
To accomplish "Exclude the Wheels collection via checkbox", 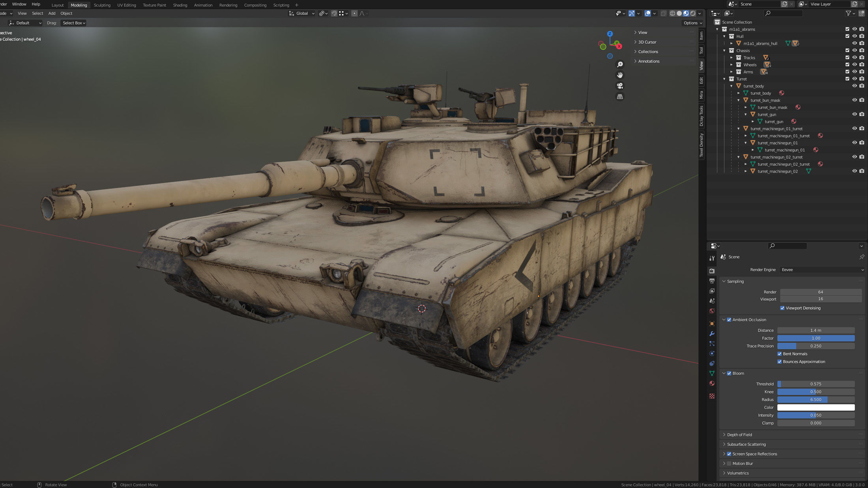I will pos(847,65).
